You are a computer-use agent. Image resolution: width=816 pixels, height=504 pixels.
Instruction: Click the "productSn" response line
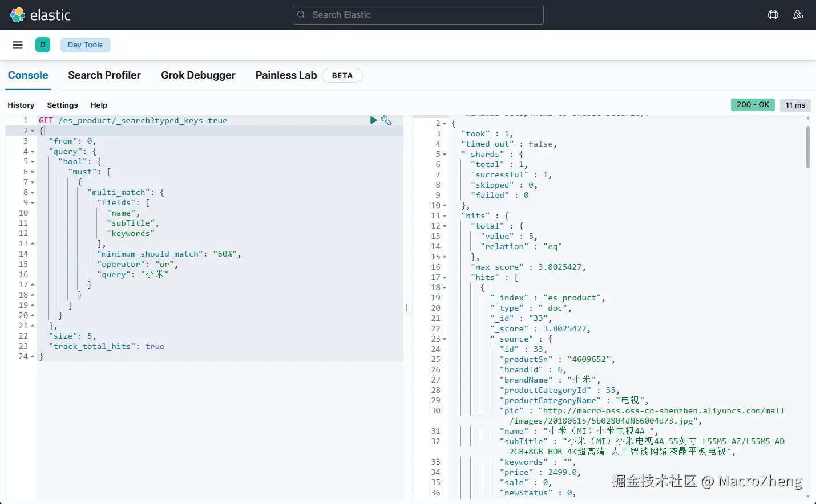(558, 360)
